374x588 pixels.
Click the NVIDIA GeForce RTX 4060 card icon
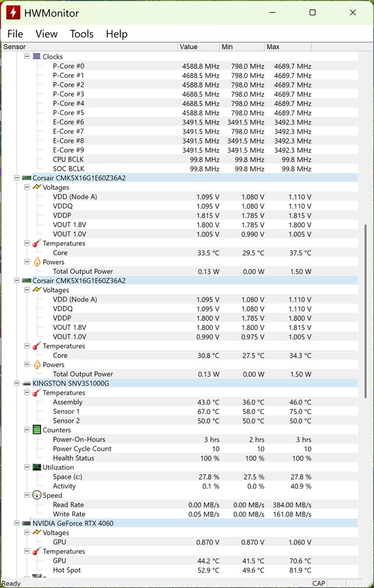pyautogui.click(x=26, y=524)
